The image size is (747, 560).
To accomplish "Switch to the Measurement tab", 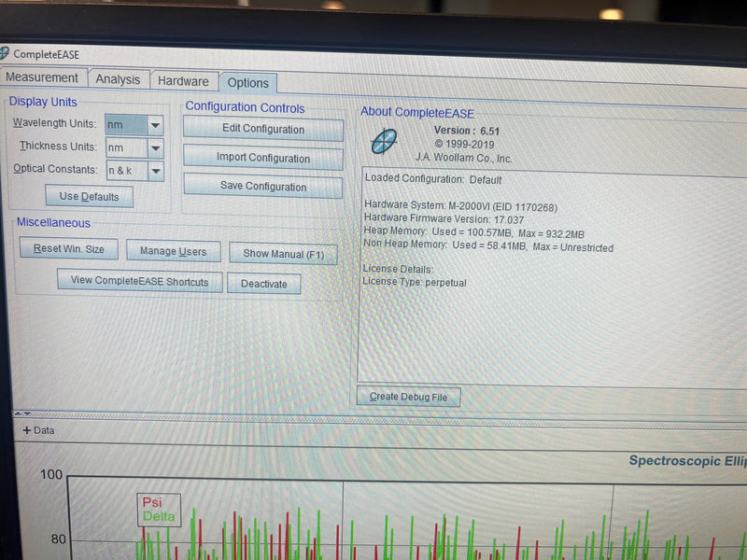I will [x=42, y=77].
